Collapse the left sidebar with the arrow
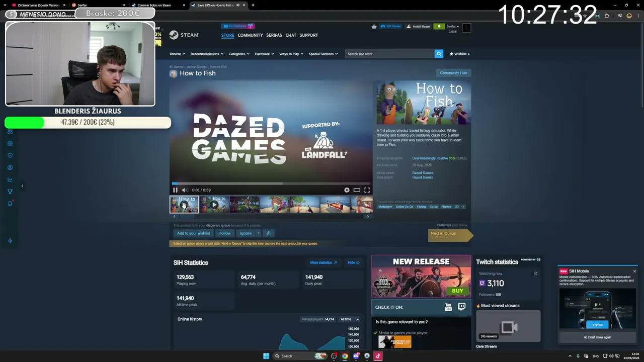This screenshot has width=644, height=362. 22,186
